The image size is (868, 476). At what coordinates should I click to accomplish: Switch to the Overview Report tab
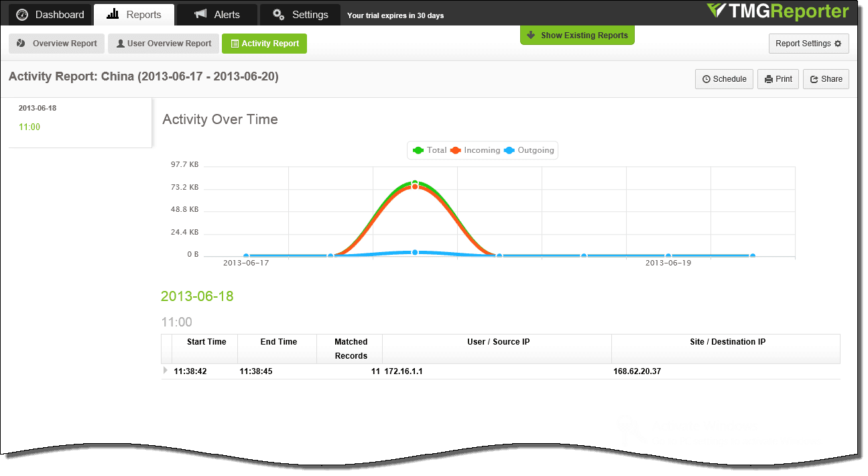[58, 44]
